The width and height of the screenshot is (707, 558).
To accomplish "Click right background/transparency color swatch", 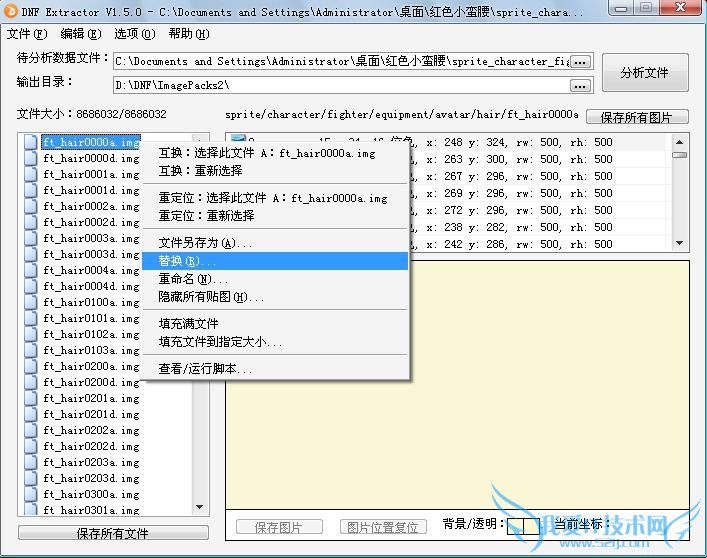I will 531,526.
